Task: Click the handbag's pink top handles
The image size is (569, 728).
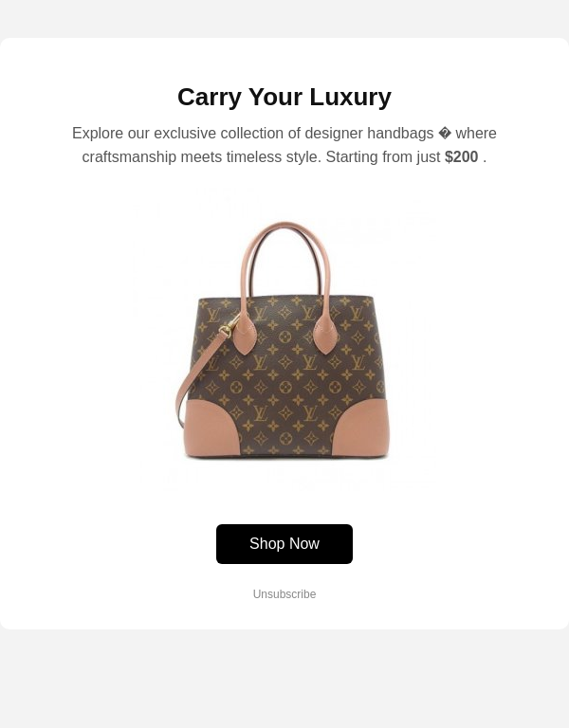Action: [285, 260]
